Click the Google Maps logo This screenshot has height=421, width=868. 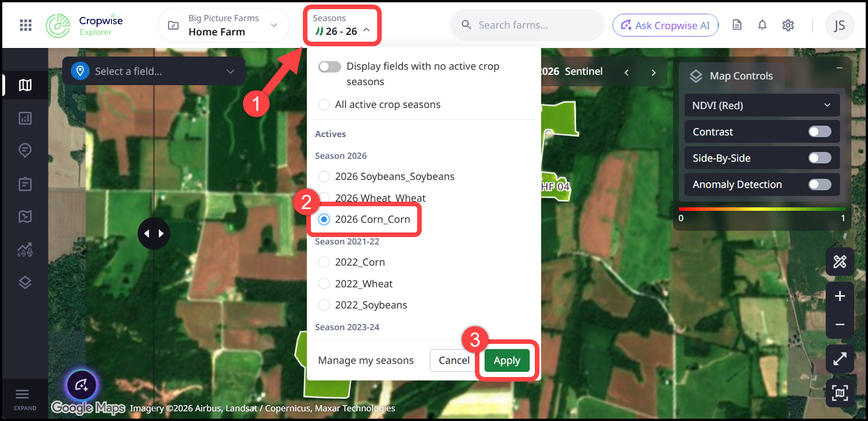click(89, 407)
